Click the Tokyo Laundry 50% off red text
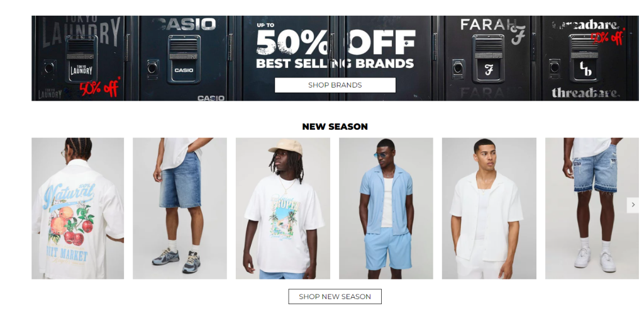 click(100, 87)
